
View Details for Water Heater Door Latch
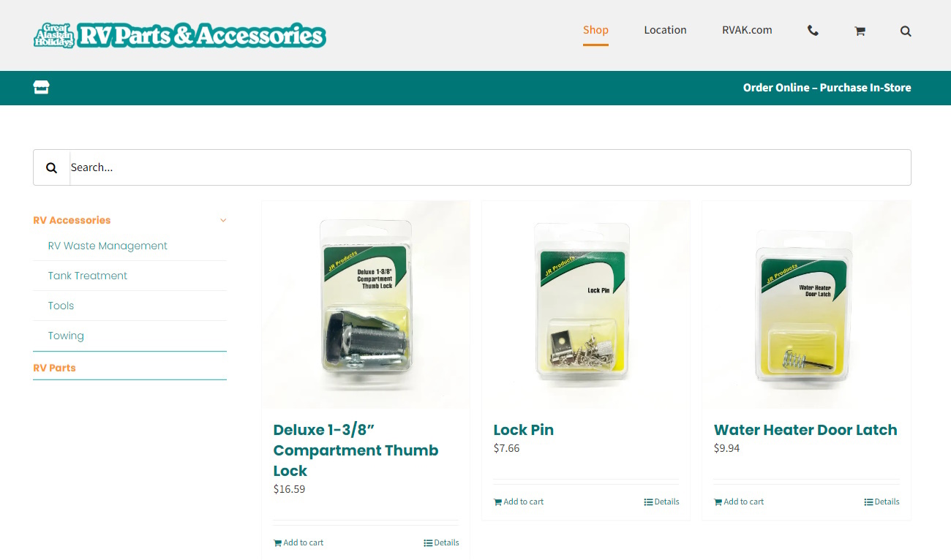[882, 502]
